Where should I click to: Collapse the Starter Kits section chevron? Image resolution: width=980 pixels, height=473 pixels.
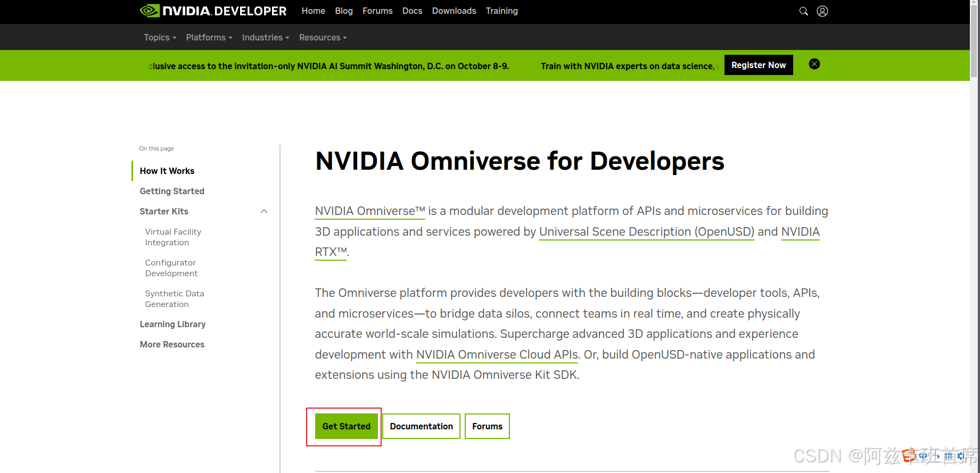(x=263, y=212)
